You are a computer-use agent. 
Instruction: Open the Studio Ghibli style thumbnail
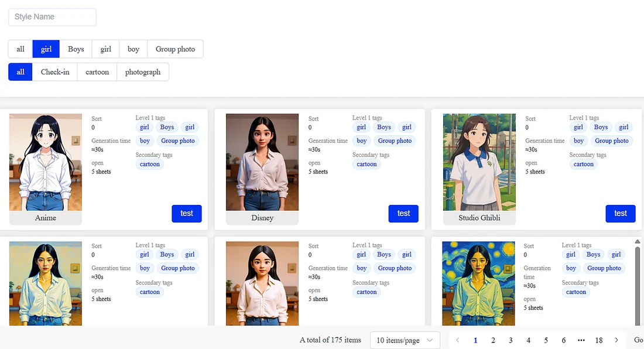pos(479,162)
